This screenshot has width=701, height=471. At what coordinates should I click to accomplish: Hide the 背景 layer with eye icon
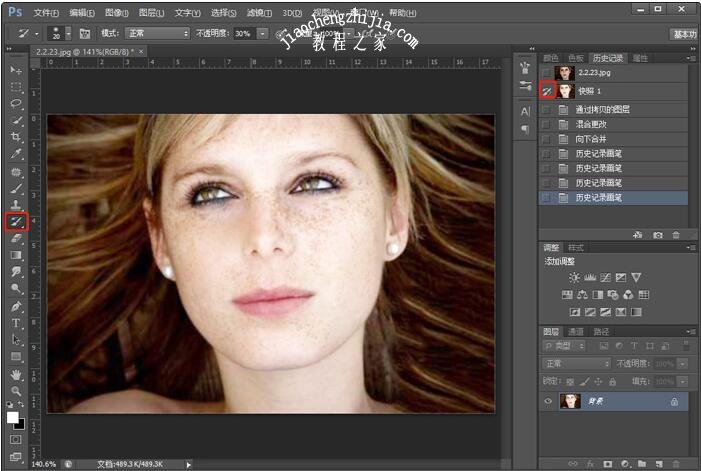point(547,401)
